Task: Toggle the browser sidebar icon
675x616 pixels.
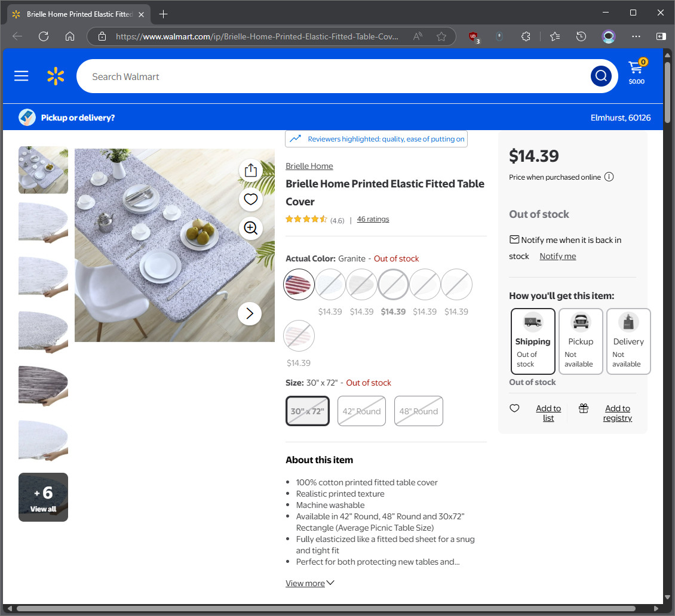Action: coord(661,36)
